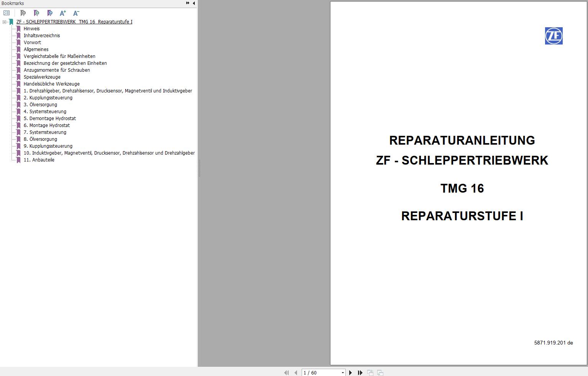The width and height of the screenshot is (588, 376).
Task: Open bookmark 8. Ölversorgung
Action: point(40,139)
